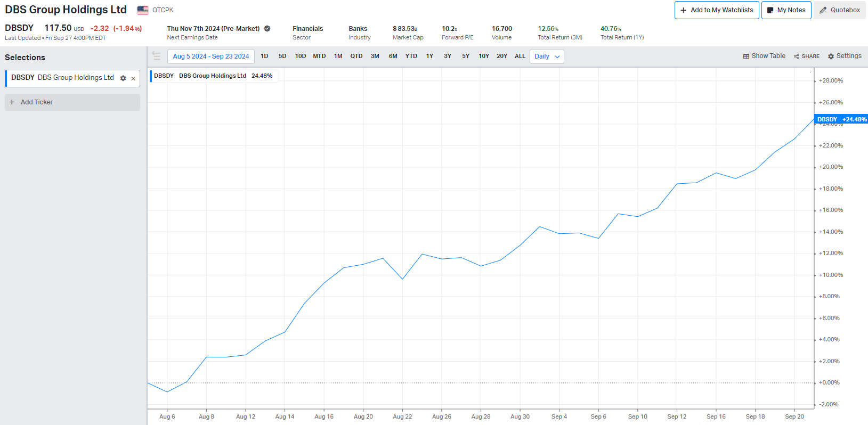Select the 10D time range
The image size is (868, 425).
[x=301, y=56]
